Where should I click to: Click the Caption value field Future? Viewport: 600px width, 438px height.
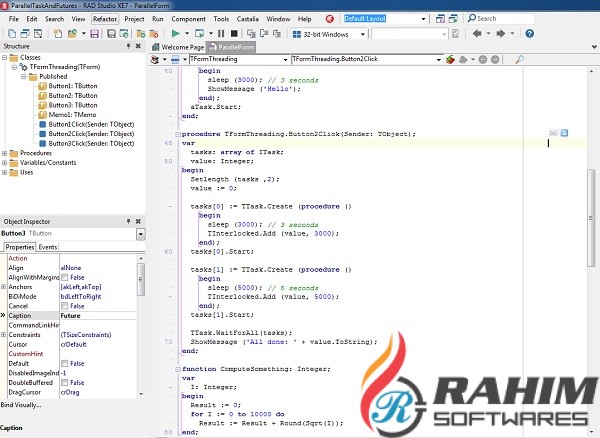[x=98, y=316]
